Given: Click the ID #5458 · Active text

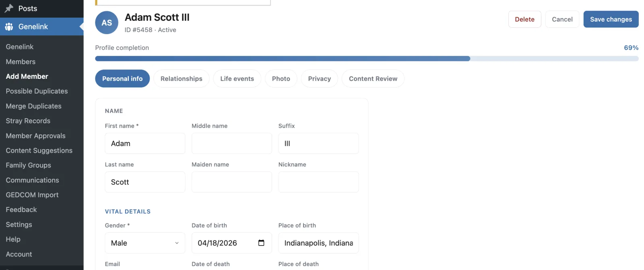Looking at the screenshot, I should click(150, 30).
